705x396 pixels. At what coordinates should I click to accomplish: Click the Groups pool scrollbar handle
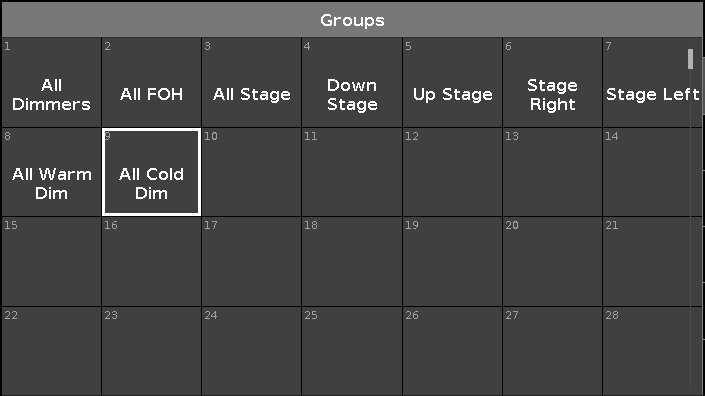(690, 59)
